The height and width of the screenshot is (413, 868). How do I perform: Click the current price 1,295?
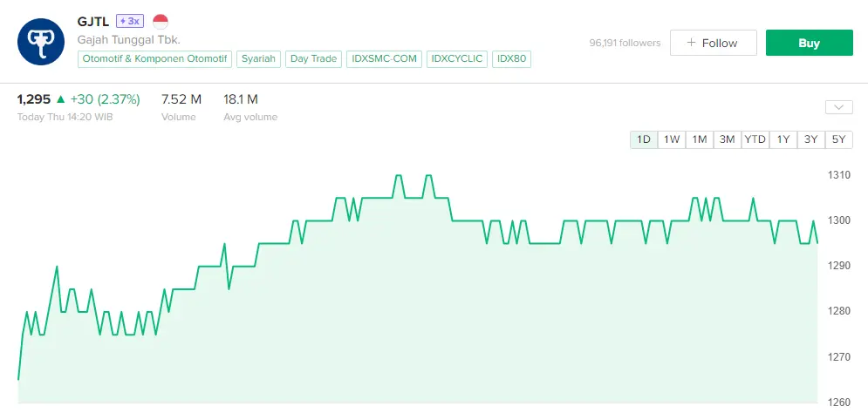34,99
